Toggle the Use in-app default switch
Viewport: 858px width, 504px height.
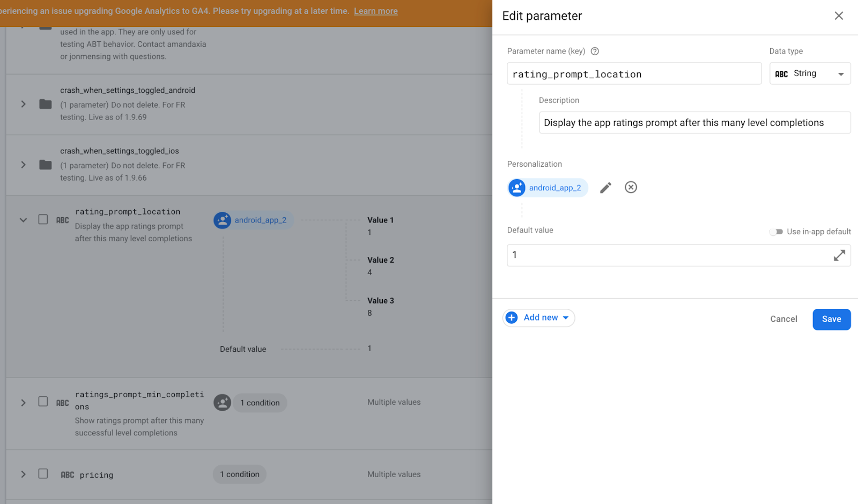pos(776,232)
